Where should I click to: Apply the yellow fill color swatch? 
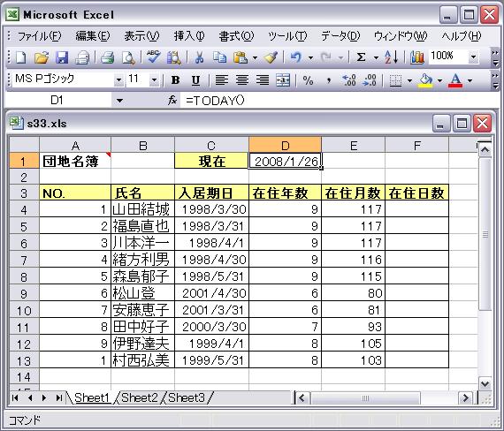425,80
